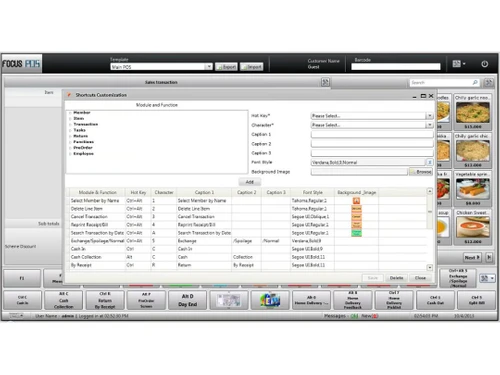Click the Split Bill shortcut button
The width and height of the screenshot is (500, 375).
click(476, 300)
